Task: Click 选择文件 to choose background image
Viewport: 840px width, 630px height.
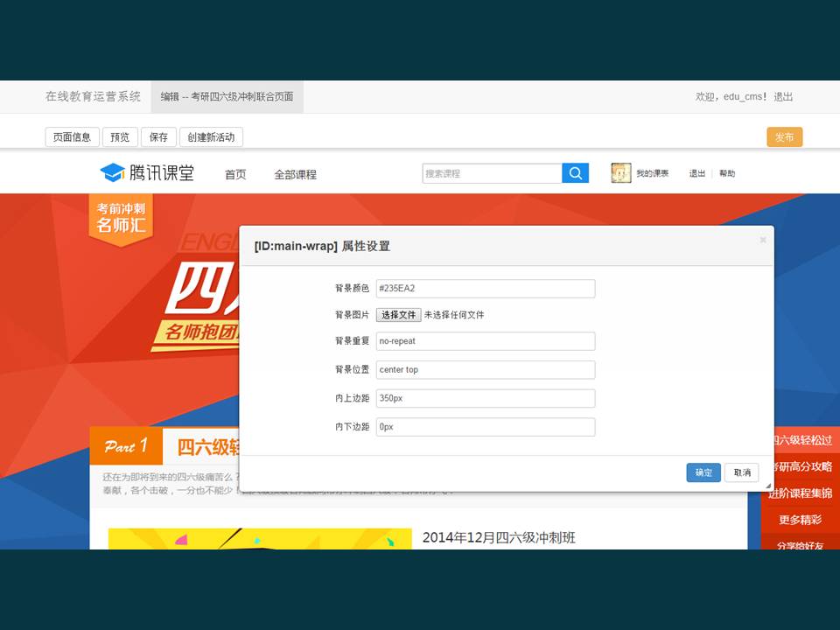Action: [x=398, y=315]
